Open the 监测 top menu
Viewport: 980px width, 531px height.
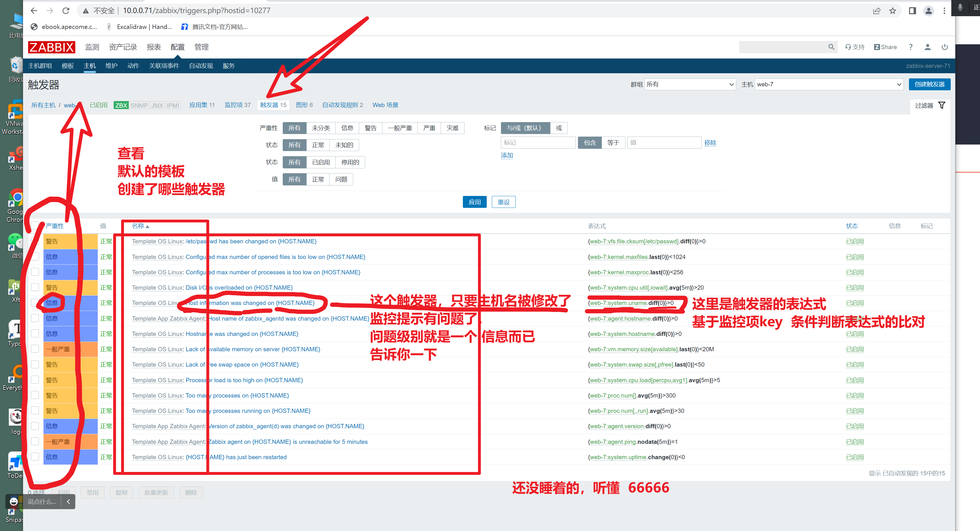(92, 47)
